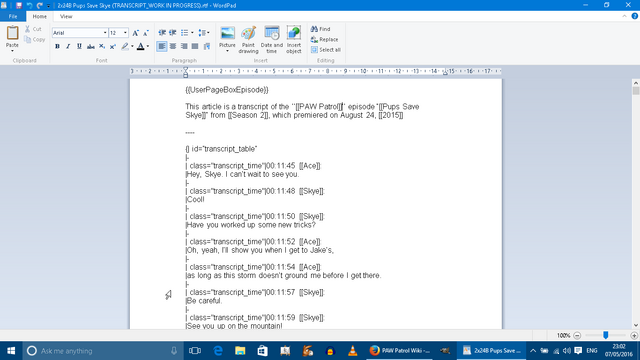Insert Date and time
640x360 pixels.
271,40
